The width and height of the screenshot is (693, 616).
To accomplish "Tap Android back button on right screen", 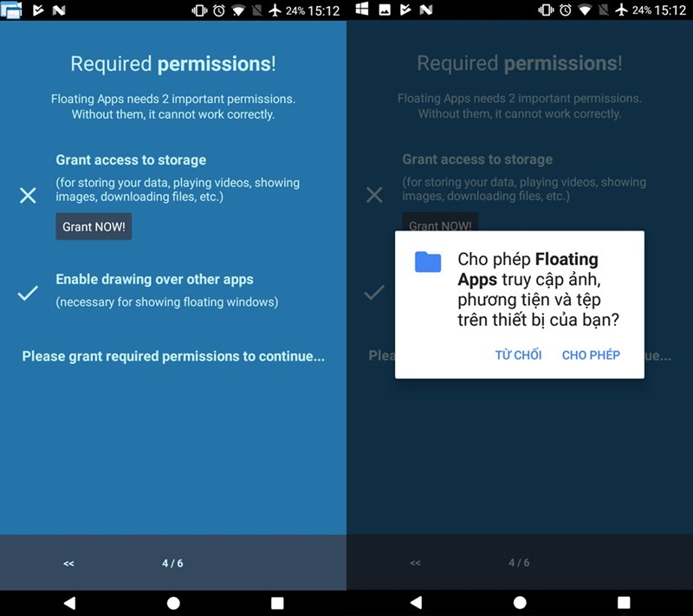I will [416, 602].
